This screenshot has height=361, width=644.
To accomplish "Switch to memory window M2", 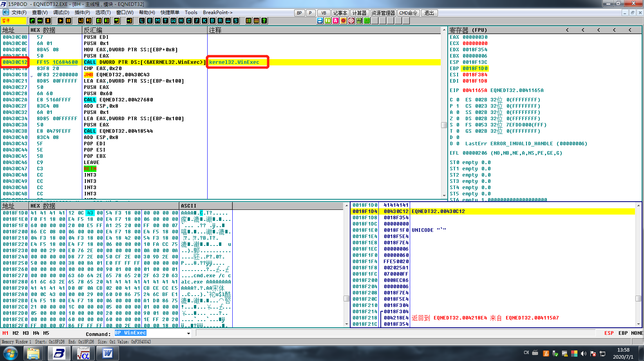I will click(x=16, y=333).
